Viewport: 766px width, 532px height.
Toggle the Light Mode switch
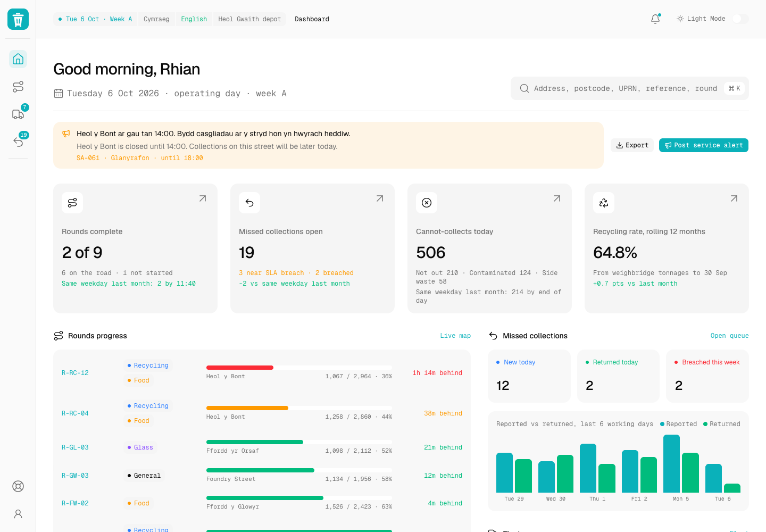740,19
